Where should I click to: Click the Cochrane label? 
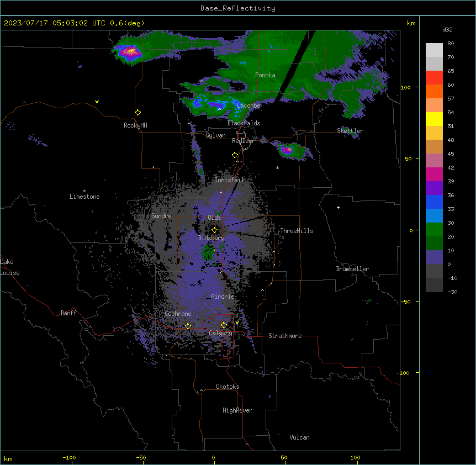[178, 314]
